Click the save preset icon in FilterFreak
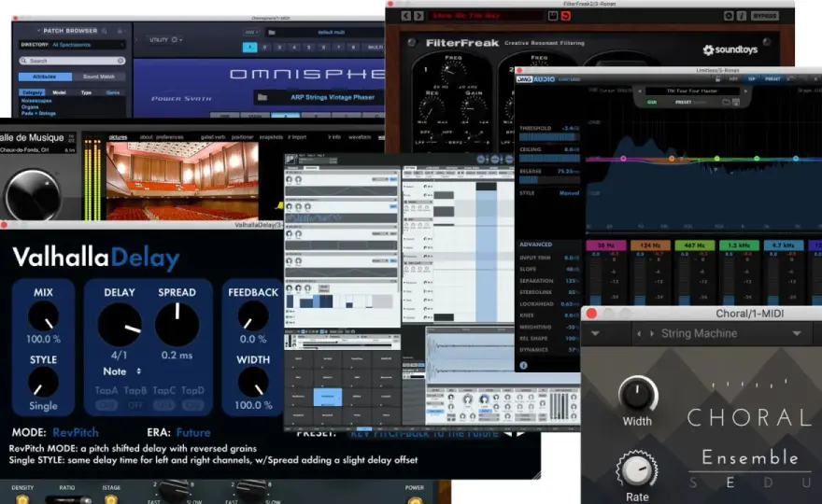The width and height of the screenshot is (822, 504). pyautogui.click(x=553, y=16)
